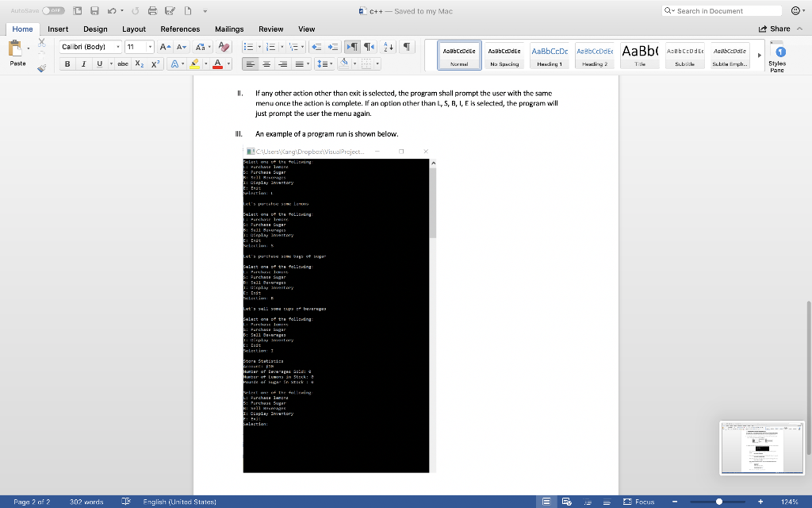Screen dimensions: 812x508
Task: Open the Insert tab
Action: (58, 29)
